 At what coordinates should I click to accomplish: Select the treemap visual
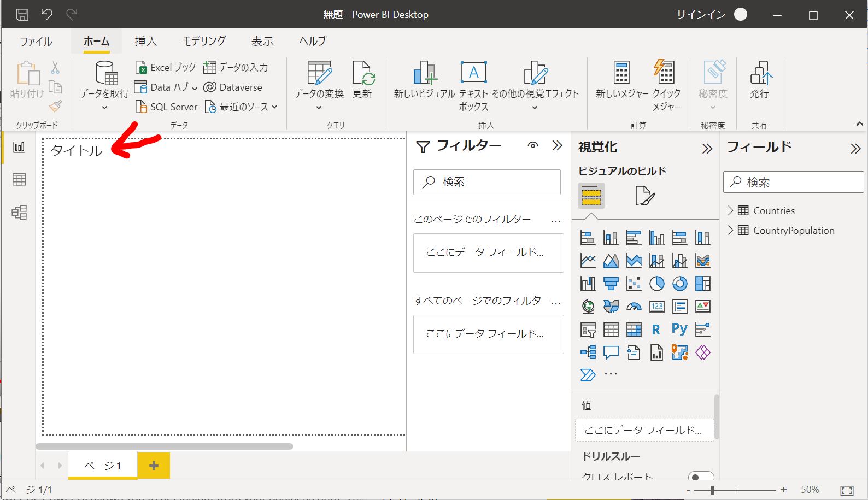pos(702,284)
